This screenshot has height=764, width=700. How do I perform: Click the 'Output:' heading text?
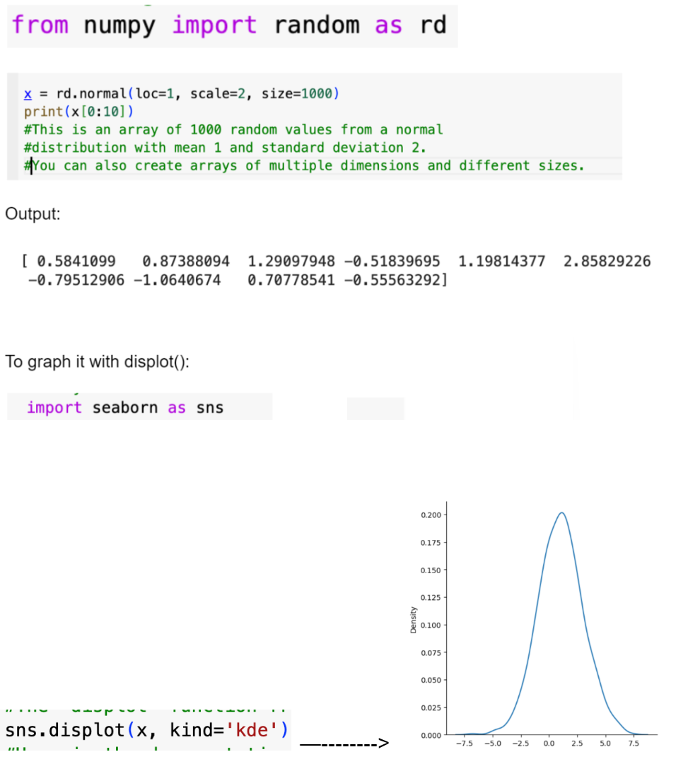pos(33,214)
